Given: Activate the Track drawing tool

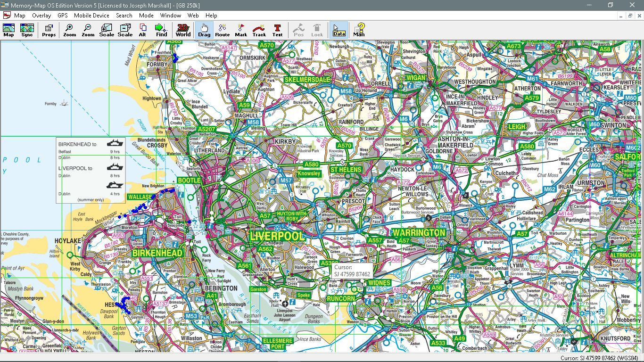Looking at the screenshot, I should (259, 30).
